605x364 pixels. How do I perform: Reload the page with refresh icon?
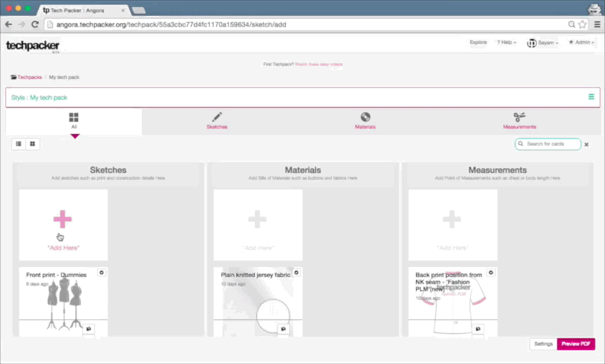pos(35,24)
